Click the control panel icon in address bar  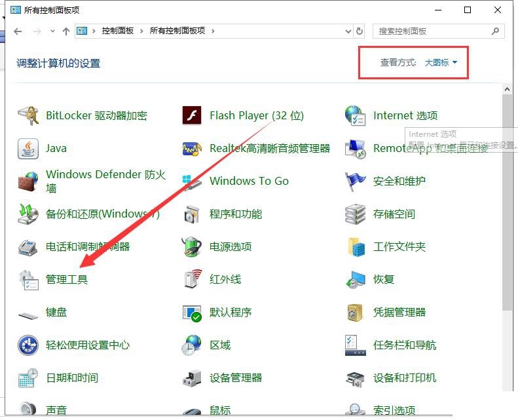82,31
